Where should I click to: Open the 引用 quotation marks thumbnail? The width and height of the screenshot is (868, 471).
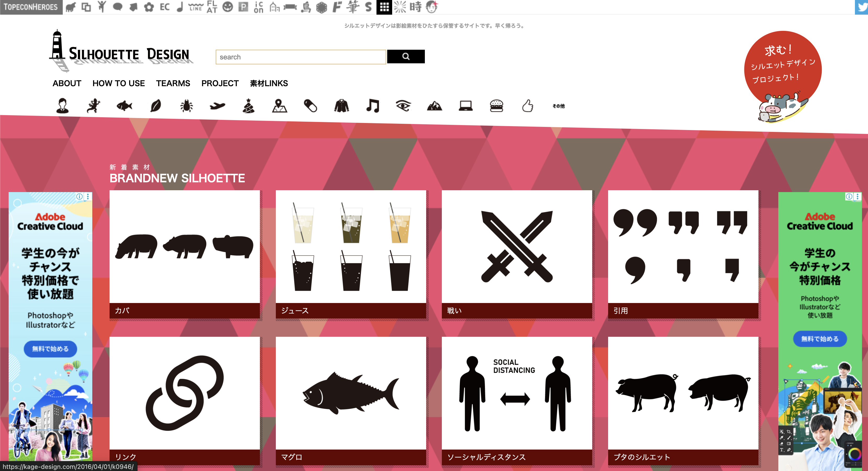pyautogui.click(x=683, y=247)
